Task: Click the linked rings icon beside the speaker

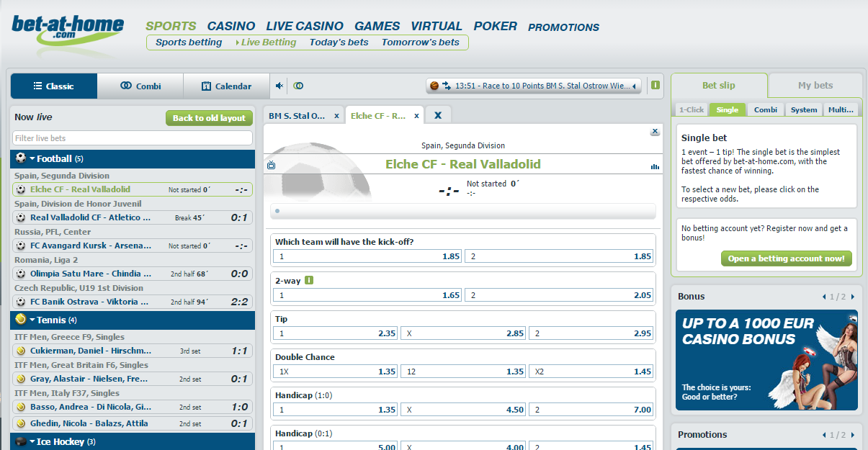Action: click(298, 86)
